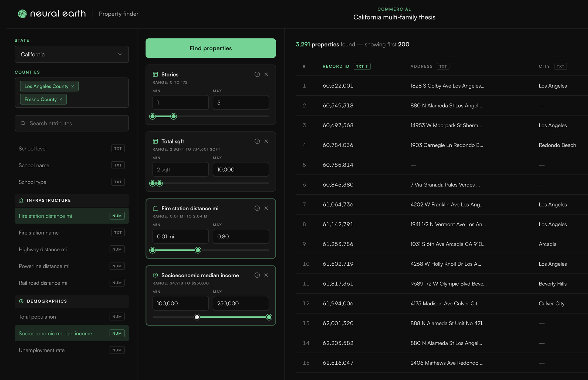The width and height of the screenshot is (588, 380).
Task: Click the Address column TXT badge
Action: click(x=443, y=66)
